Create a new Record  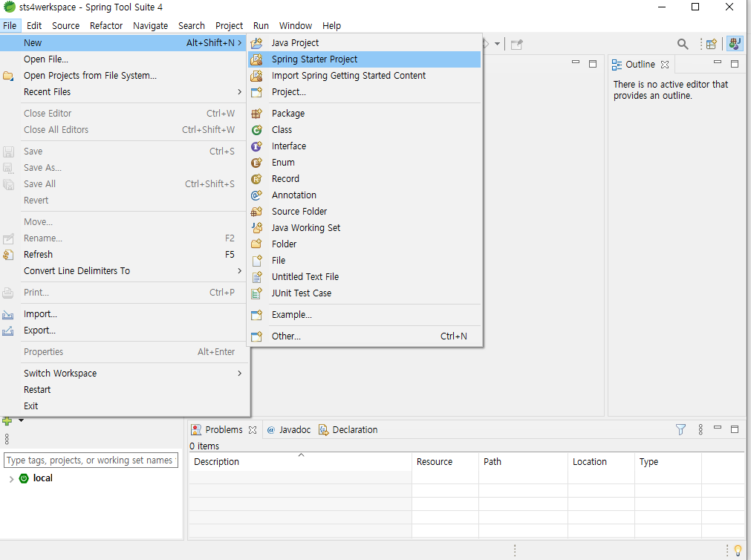pos(365,179)
